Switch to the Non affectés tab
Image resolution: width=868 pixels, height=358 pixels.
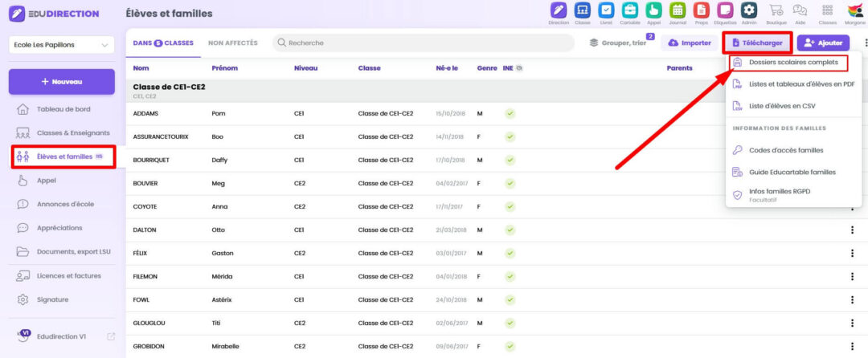(233, 43)
